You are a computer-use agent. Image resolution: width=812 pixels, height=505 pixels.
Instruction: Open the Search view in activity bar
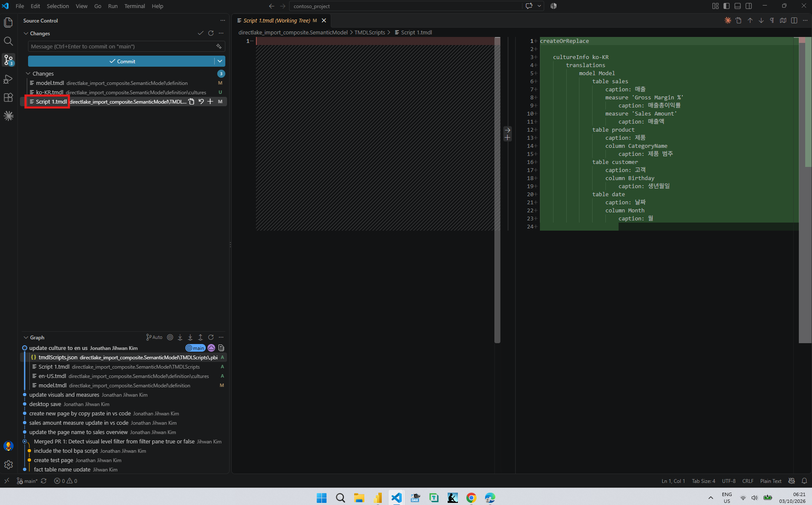point(9,41)
